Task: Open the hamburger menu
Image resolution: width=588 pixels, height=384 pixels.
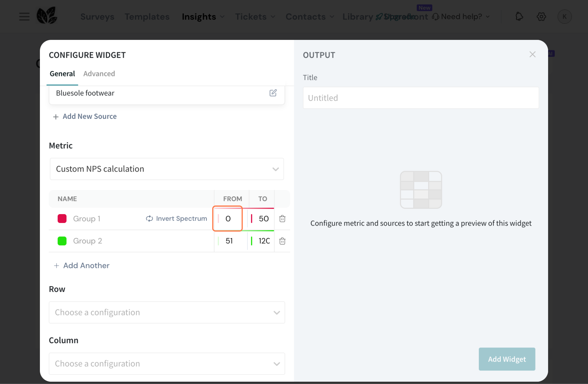Action: pos(24,17)
